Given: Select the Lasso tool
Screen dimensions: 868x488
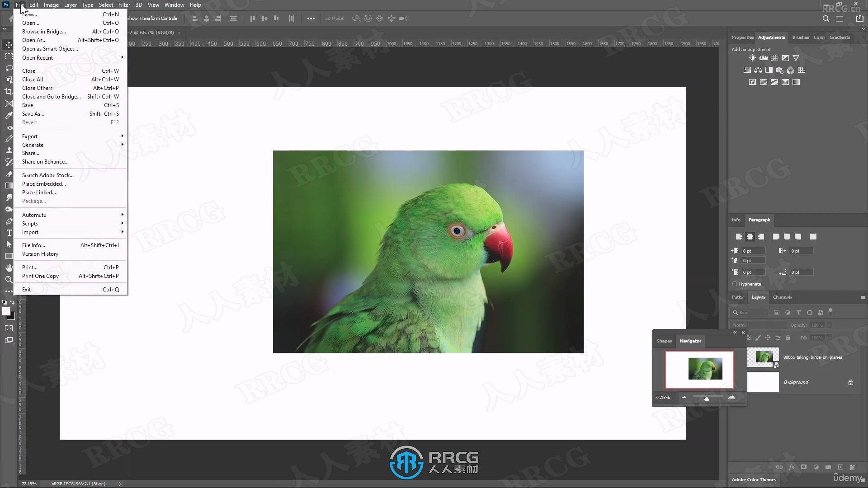Looking at the screenshot, I should point(9,68).
